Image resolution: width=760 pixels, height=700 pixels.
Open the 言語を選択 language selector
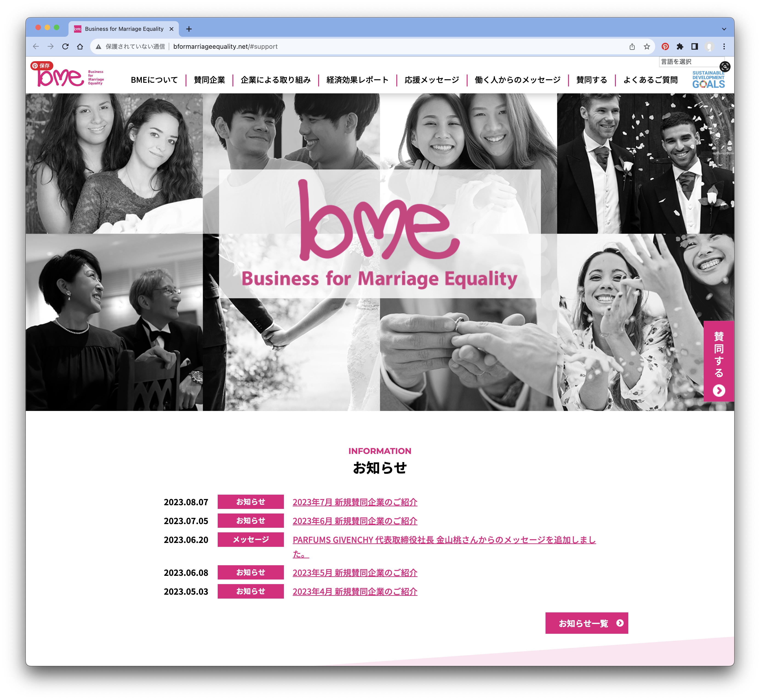click(x=691, y=62)
